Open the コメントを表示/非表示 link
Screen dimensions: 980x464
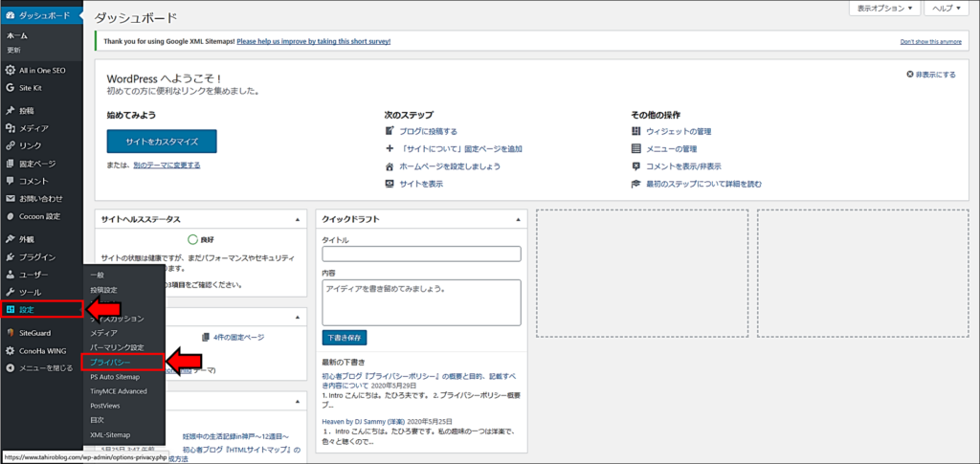click(x=683, y=166)
